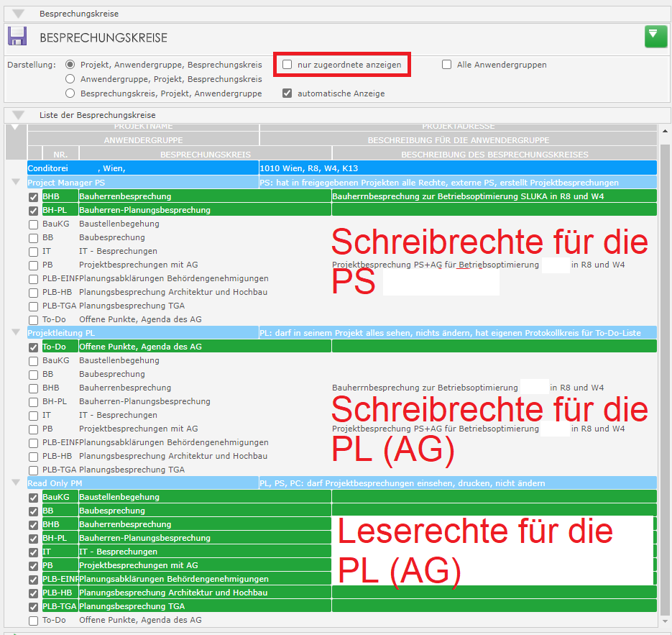The width and height of the screenshot is (672, 635).
Task: Check IT under Project Manager PS
Action: pos(34,252)
